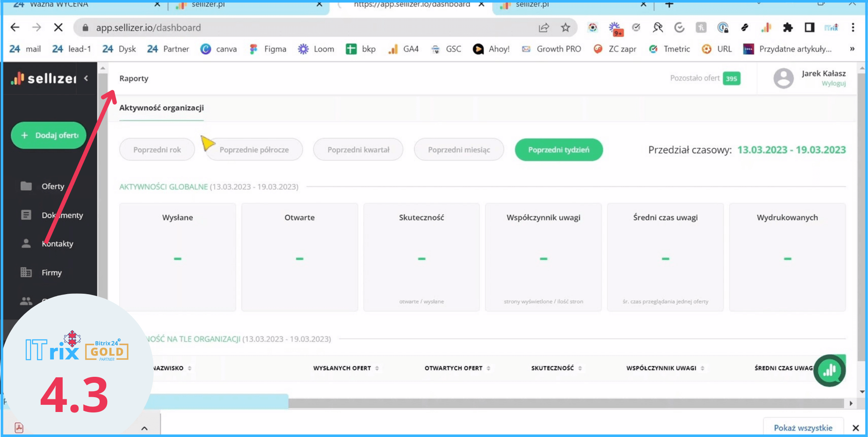This screenshot has width=868, height=437.
Task: Open the Chrome three-dot menu
Action: tap(853, 28)
